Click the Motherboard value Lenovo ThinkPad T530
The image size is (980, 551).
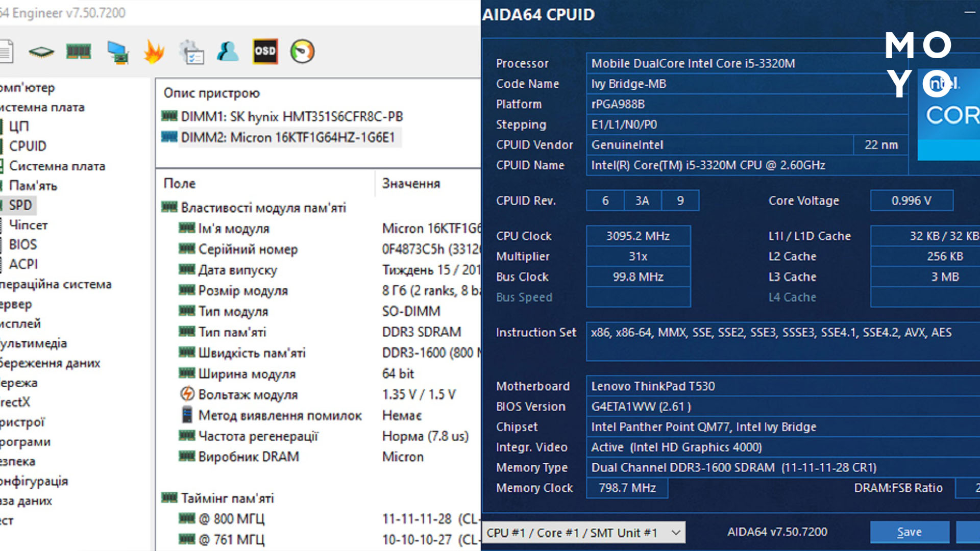click(x=783, y=386)
